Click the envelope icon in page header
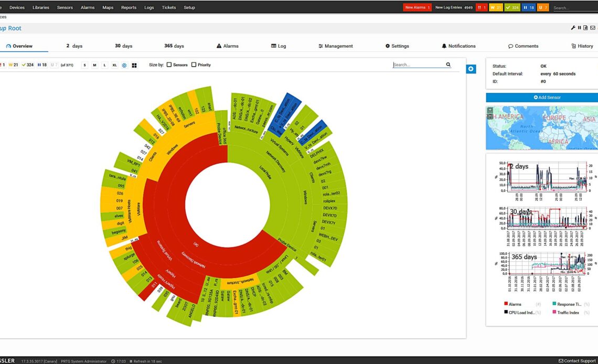 (x=593, y=28)
